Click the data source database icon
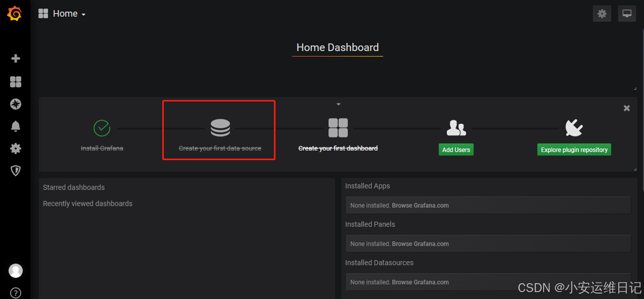 (220, 128)
